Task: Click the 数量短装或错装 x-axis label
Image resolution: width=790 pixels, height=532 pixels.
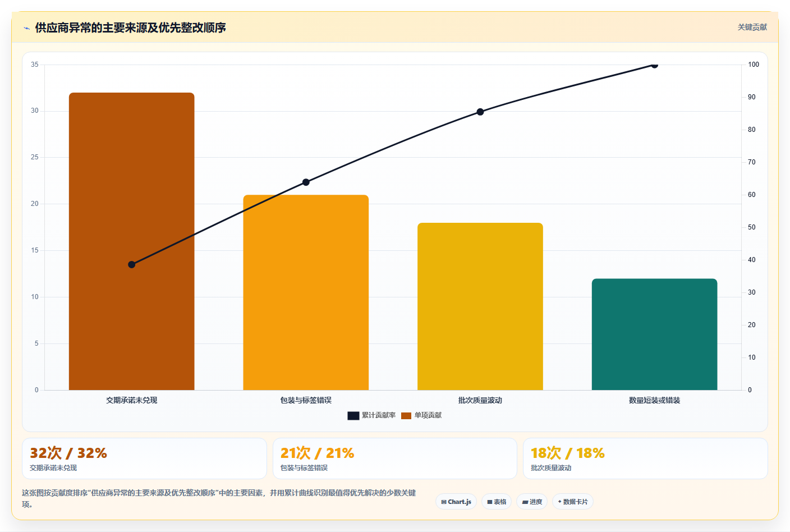Action: pyautogui.click(x=654, y=400)
